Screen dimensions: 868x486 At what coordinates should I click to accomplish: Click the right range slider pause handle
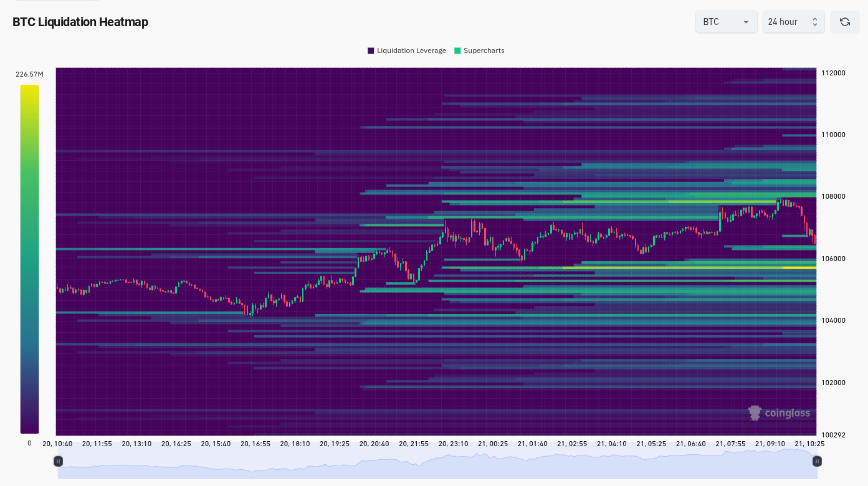coord(817,461)
